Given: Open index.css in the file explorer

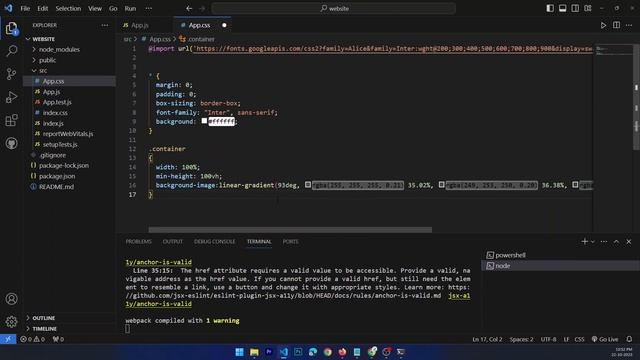Looking at the screenshot, I should point(55,113).
